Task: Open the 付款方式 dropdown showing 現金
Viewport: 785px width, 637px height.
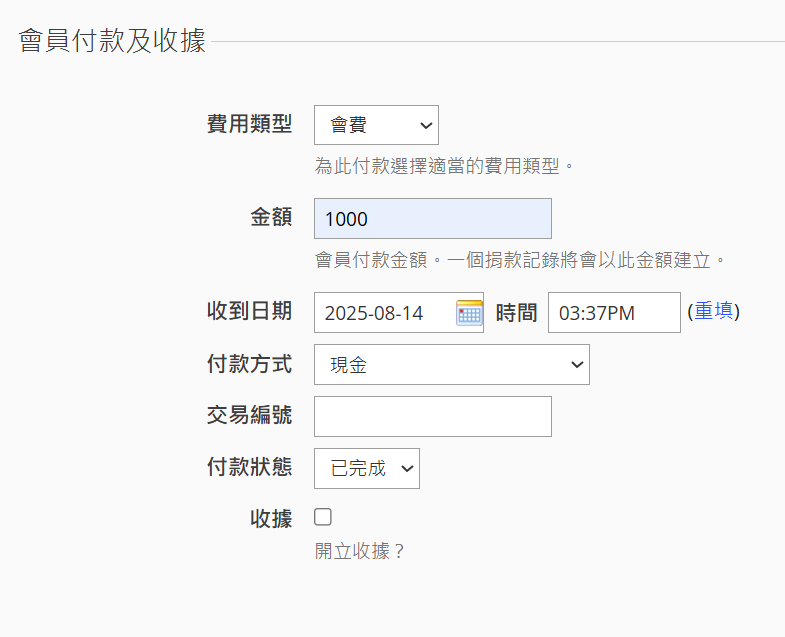Action: (x=452, y=365)
